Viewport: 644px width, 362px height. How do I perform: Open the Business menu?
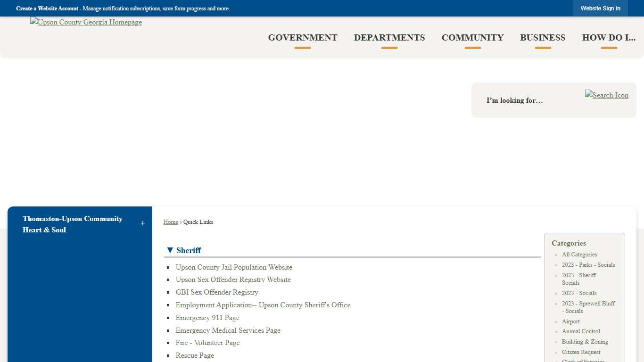pyautogui.click(x=543, y=38)
